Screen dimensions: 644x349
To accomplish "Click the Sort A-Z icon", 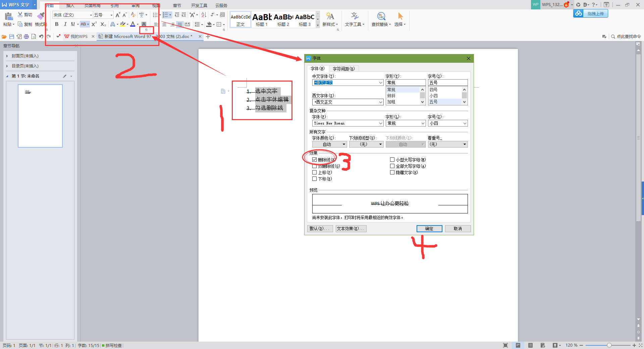I will 204,15.
